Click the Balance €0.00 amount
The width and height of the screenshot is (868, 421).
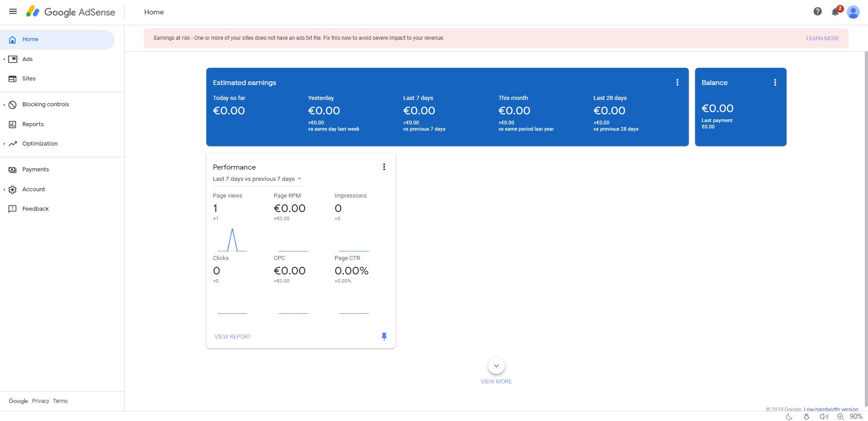717,109
